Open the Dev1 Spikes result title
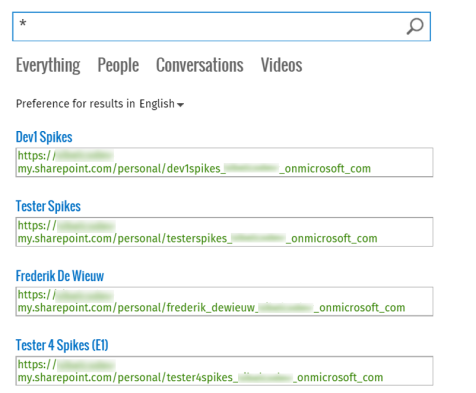The width and height of the screenshot is (476, 393). point(44,137)
